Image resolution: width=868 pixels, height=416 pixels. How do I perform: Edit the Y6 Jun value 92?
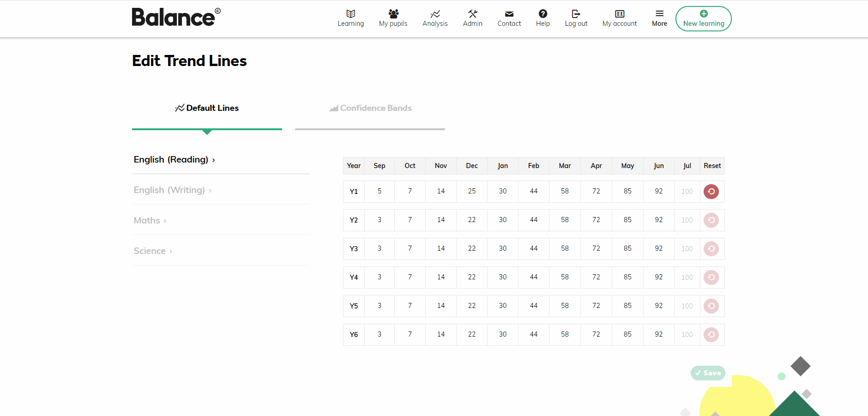[659, 334]
